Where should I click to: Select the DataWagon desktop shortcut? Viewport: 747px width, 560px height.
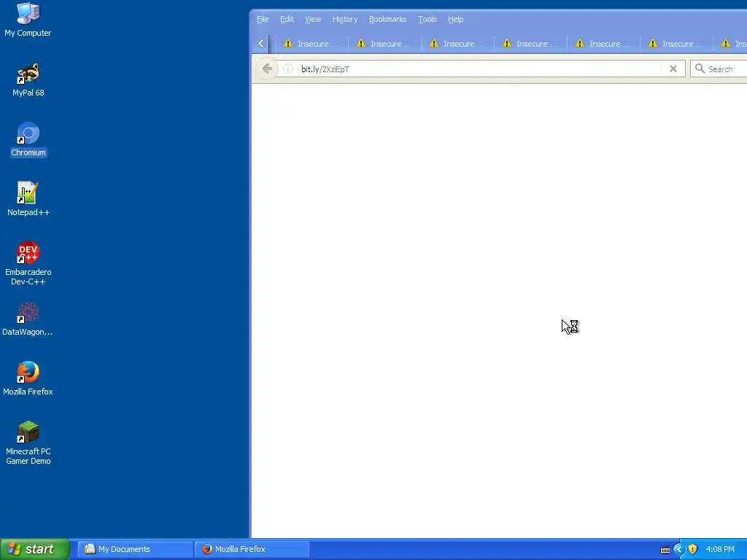coord(28,319)
